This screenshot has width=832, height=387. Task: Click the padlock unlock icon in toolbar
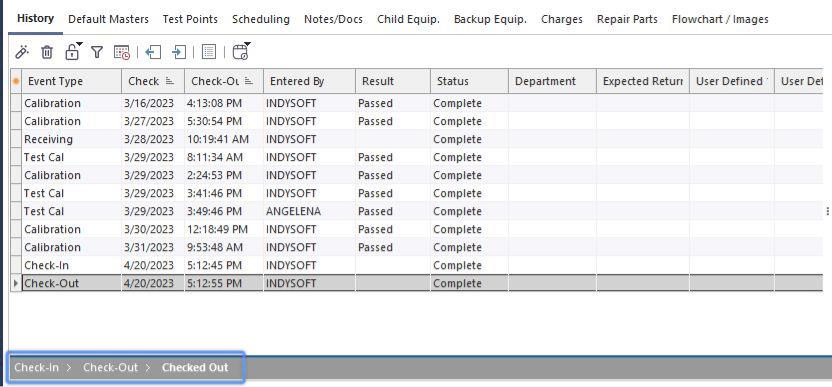[x=73, y=51]
